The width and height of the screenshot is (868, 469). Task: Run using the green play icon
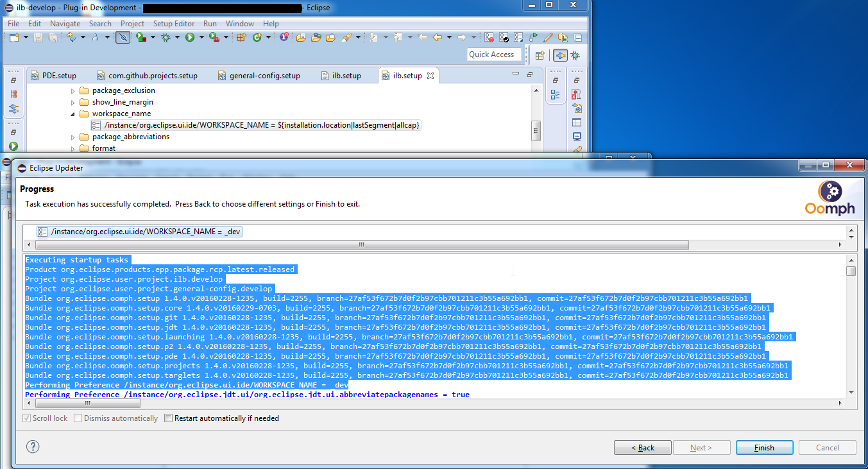click(x=190, y=37)
